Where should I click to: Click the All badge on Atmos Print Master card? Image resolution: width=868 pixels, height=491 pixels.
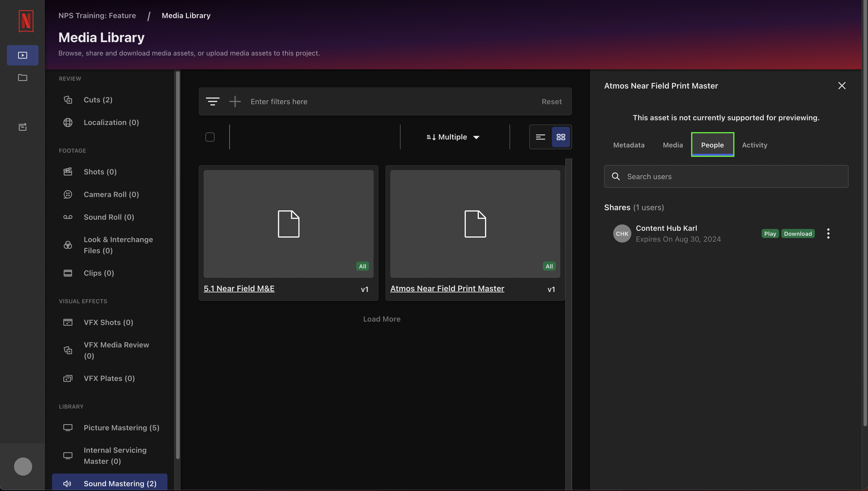pos(549,266)
